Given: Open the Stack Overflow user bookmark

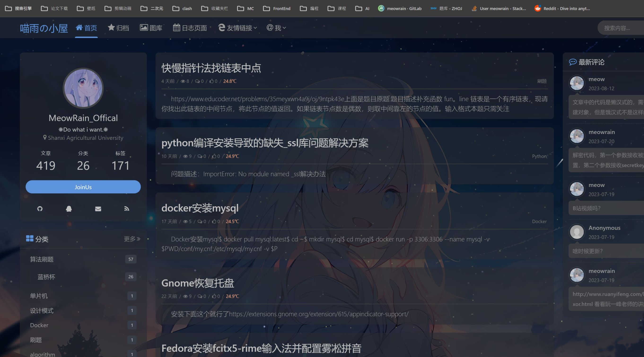Looking at the screenshot, I should (499, 9).
